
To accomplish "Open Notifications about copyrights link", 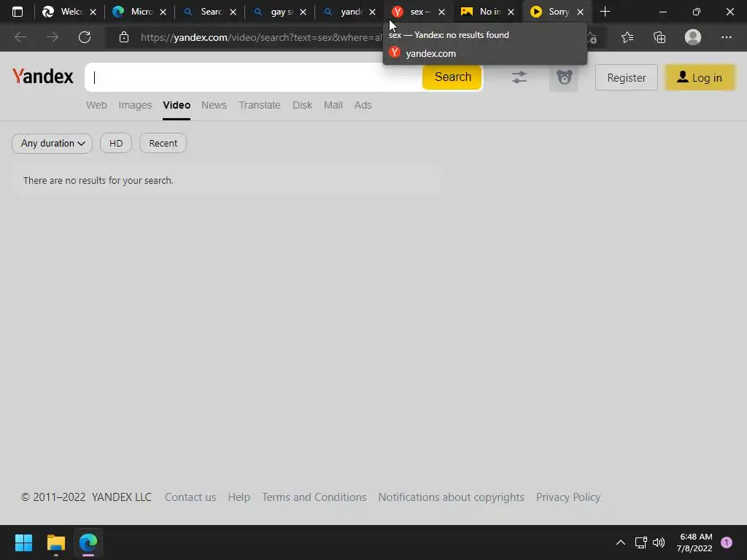I will (x=451, y=497).
